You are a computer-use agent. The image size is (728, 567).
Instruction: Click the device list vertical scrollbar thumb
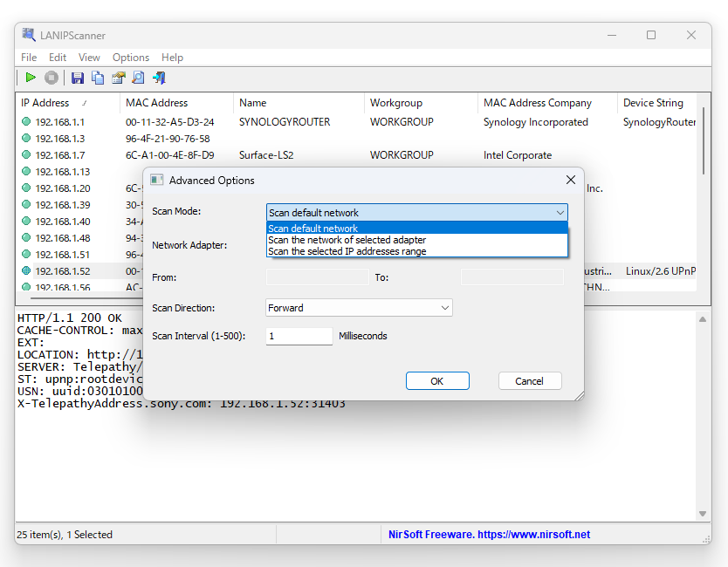coord(704,141)
